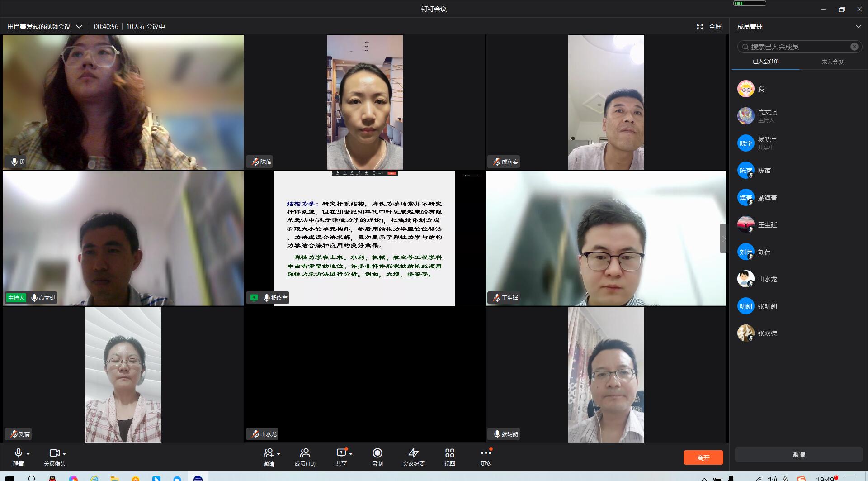
Task: Click invite button in member panel
Action: [x=798, y=455]
